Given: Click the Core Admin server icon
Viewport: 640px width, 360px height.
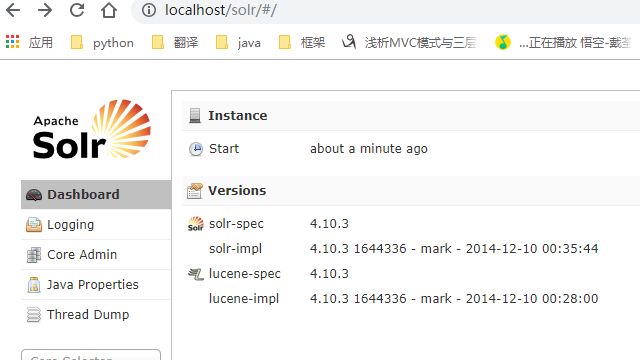Looking at the screenshot, I should 34,255.
